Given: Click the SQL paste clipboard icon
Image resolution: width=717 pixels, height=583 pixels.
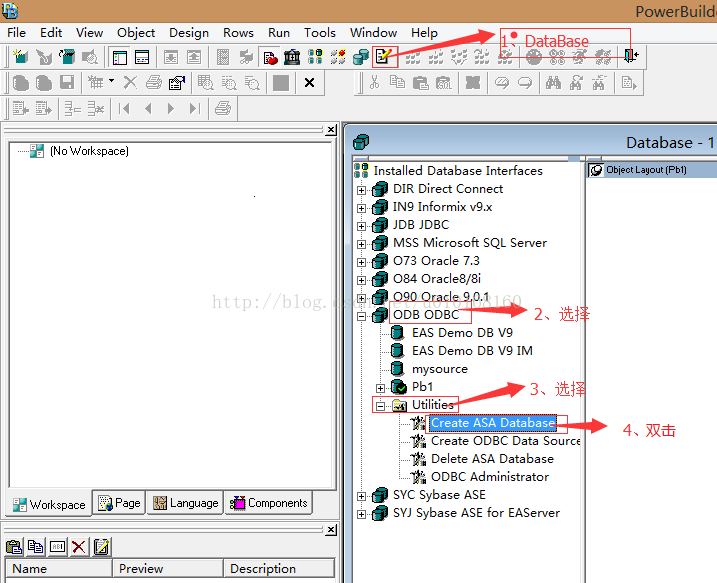Looking at the screenshot, I should click(x=443, y=83).
